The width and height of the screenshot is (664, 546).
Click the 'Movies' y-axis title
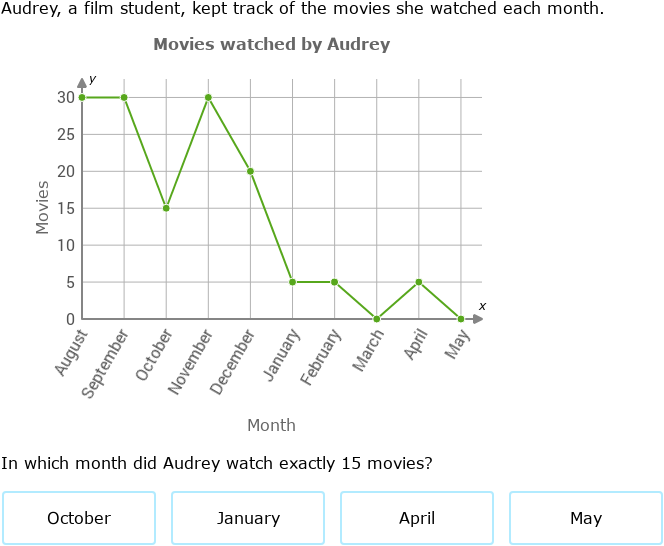click(x=42, y=207)
